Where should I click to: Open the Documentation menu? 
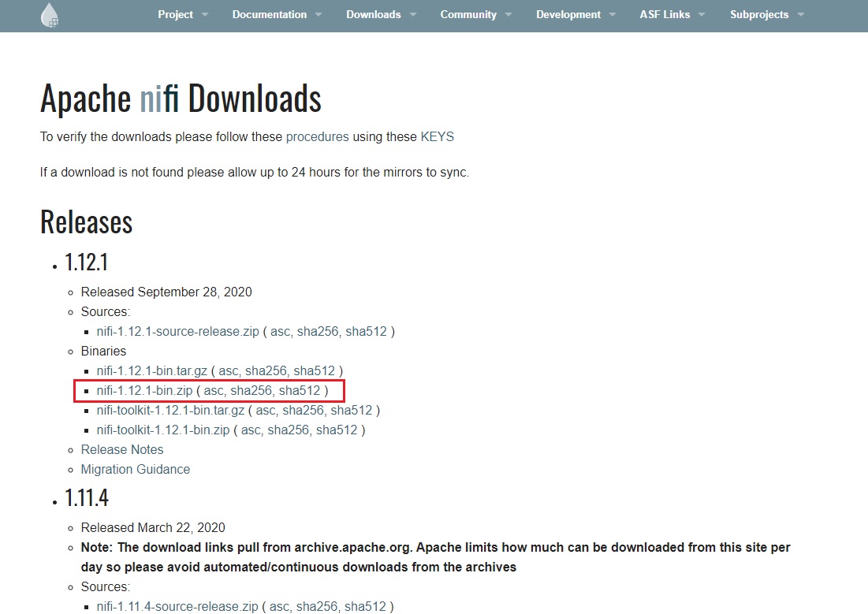coord(270,15)
